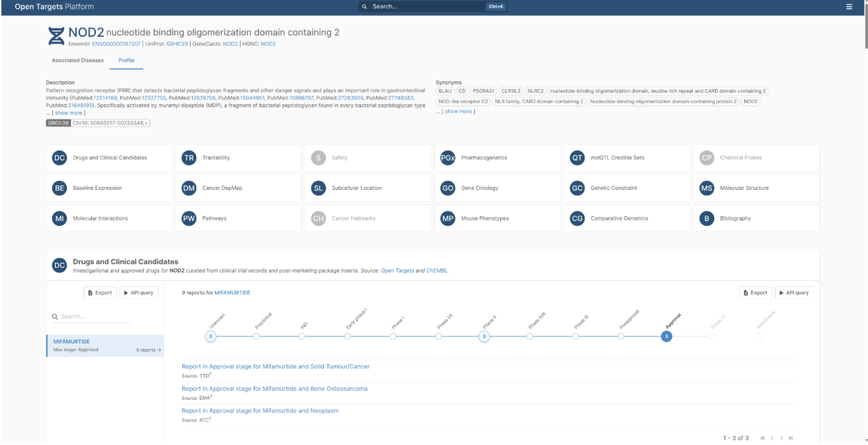This screenshot has width=868, height=445.
Task: Go to previous page of reports
Action: click(x=772, y=438)
